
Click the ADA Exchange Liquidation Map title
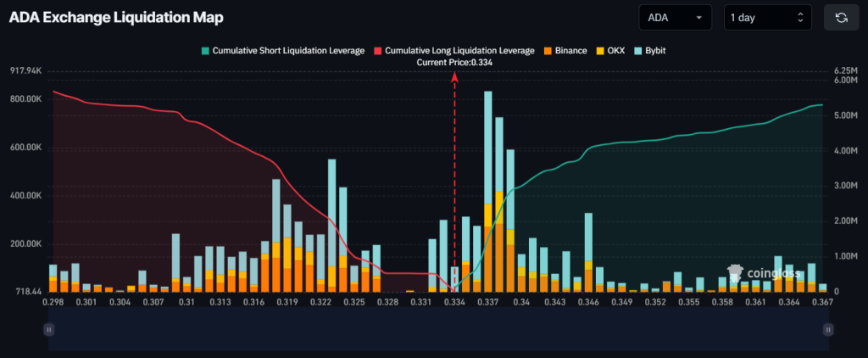click(x=116, y=18)
